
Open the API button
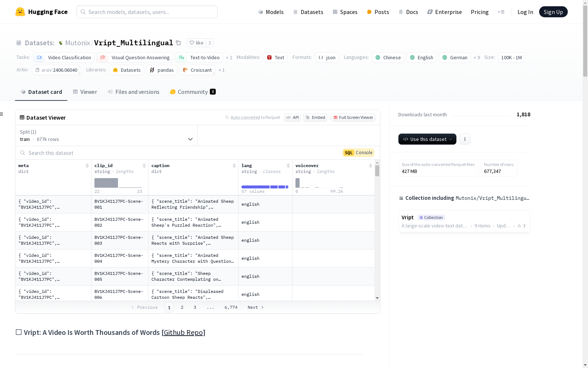pos(293,117)
